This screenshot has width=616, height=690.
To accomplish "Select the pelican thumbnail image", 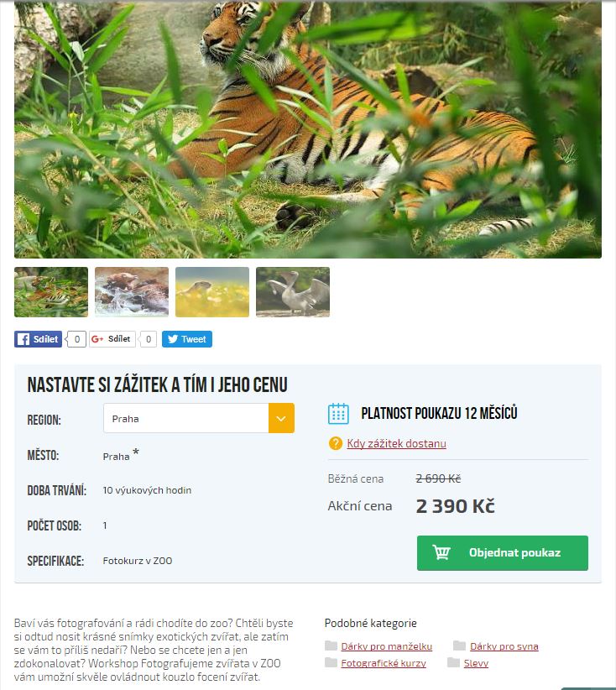I will click(x=293, y=292).
